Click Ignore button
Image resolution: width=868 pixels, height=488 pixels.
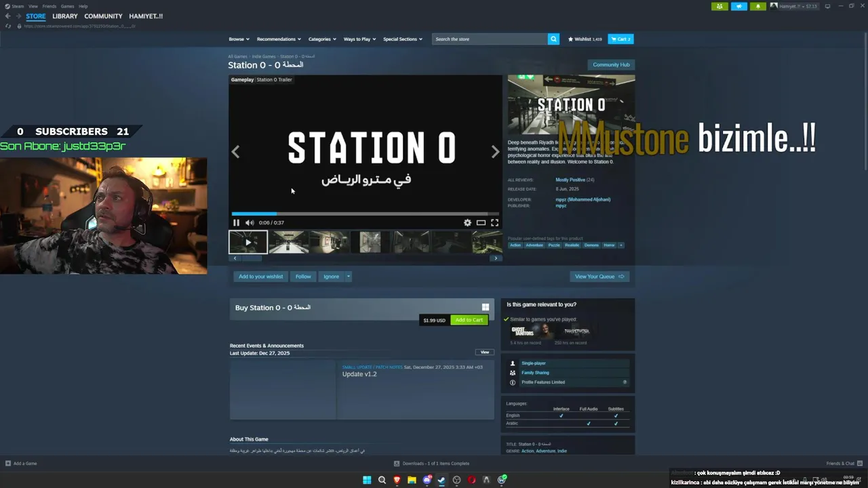(331, 277)
